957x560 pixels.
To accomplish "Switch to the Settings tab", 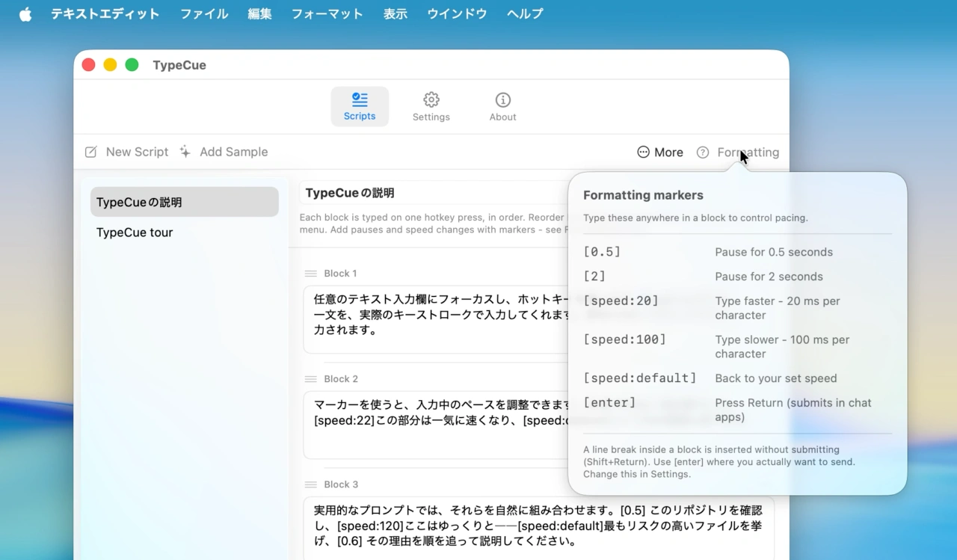I will pyautogui.click(x=431, y=106).
